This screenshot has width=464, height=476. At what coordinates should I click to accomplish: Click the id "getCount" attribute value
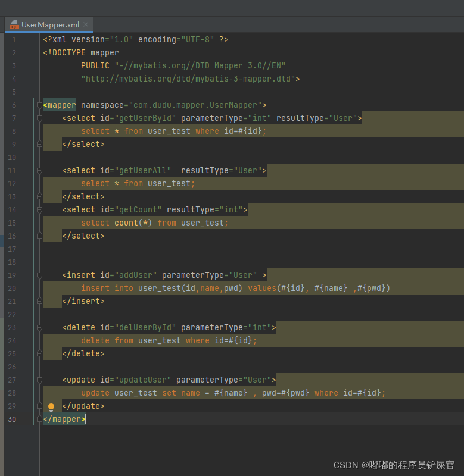138,210
